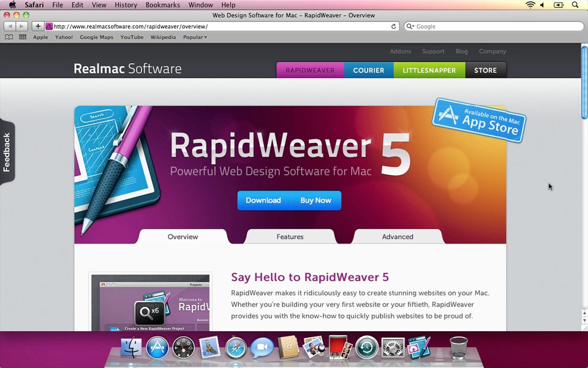Open Address Book in the Dock
Screen dimensions: 588x368
point(288,347)
